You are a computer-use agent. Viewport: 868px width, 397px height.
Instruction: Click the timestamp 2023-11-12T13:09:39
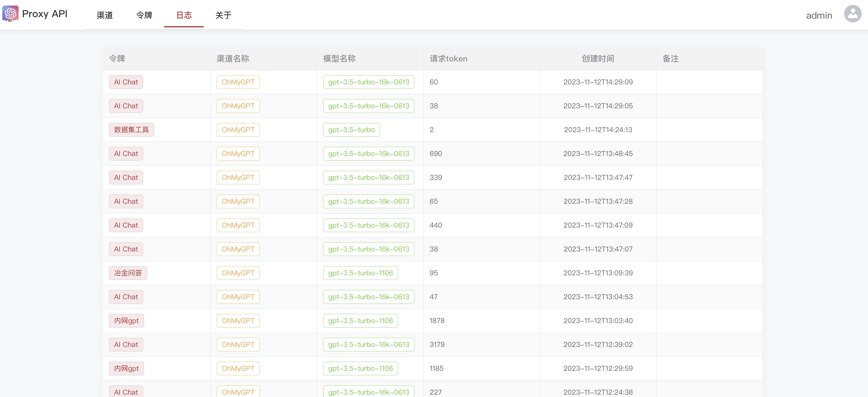[598, 273]
